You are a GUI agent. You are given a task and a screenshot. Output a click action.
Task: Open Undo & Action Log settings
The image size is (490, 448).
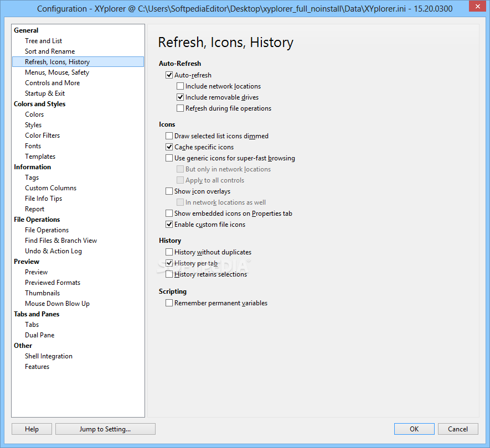point(54,251)
